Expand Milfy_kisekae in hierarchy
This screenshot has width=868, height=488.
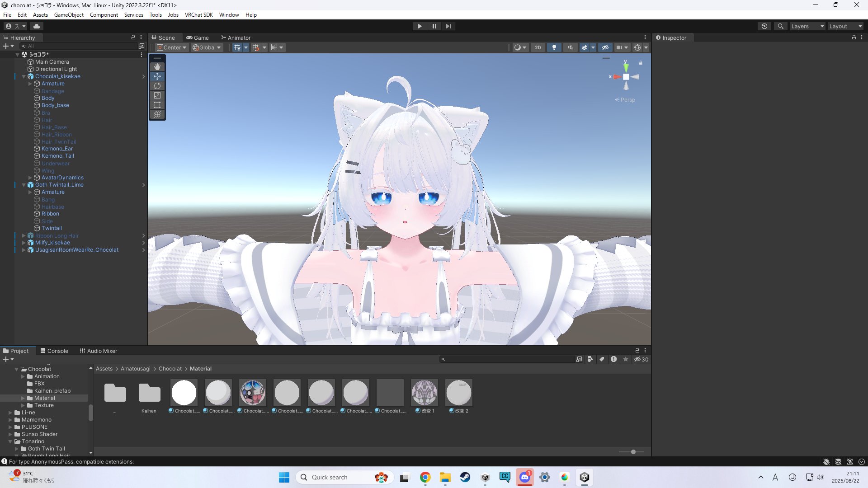tap(24, 243)
